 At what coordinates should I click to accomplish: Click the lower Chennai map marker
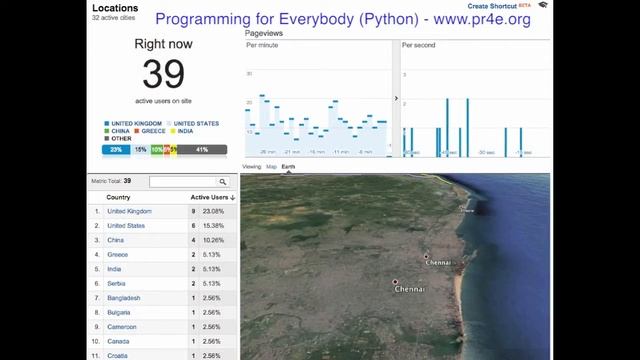395,282
